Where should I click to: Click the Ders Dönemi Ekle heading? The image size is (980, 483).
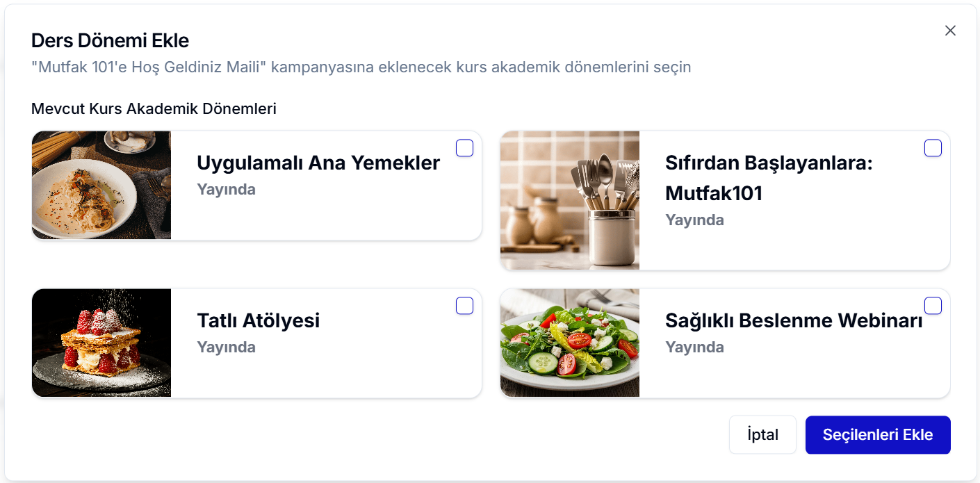tap(110, 40)
